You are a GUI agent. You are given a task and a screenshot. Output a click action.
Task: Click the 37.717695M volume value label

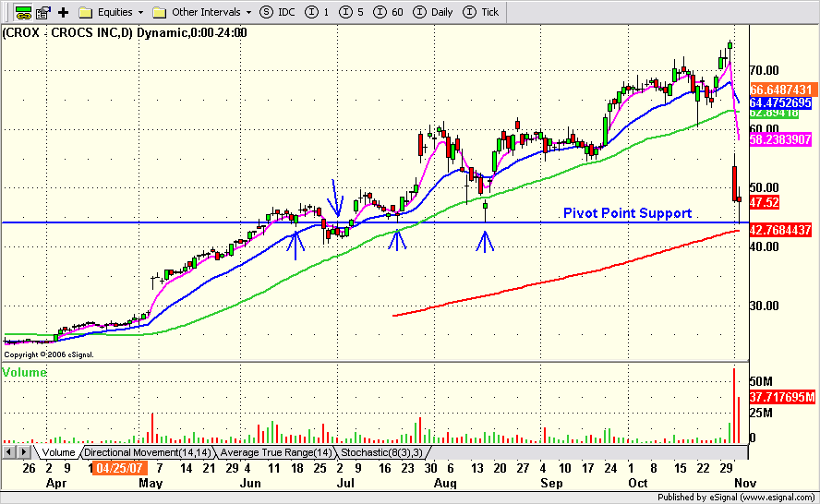[x=782, y=397]
